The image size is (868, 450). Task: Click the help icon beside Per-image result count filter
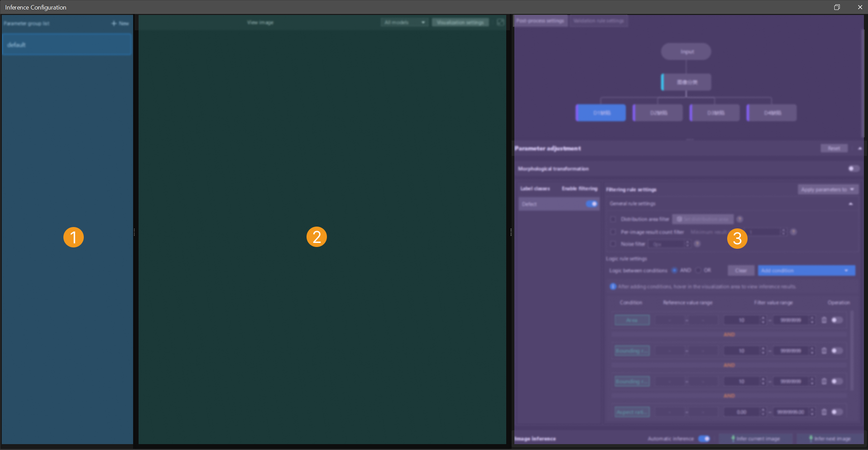pyautogui.click(x=794, y=232)
